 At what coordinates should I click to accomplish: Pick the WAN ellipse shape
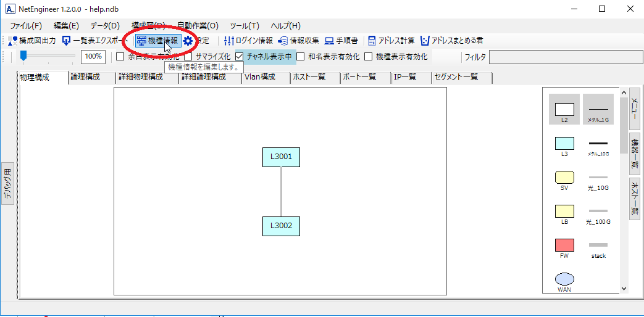click(x=564, y=279)
